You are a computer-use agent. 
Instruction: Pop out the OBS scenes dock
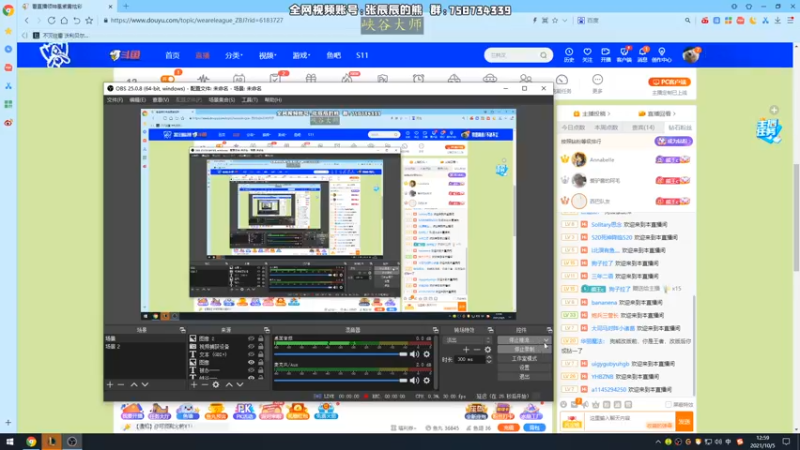[x=182, y=330]
